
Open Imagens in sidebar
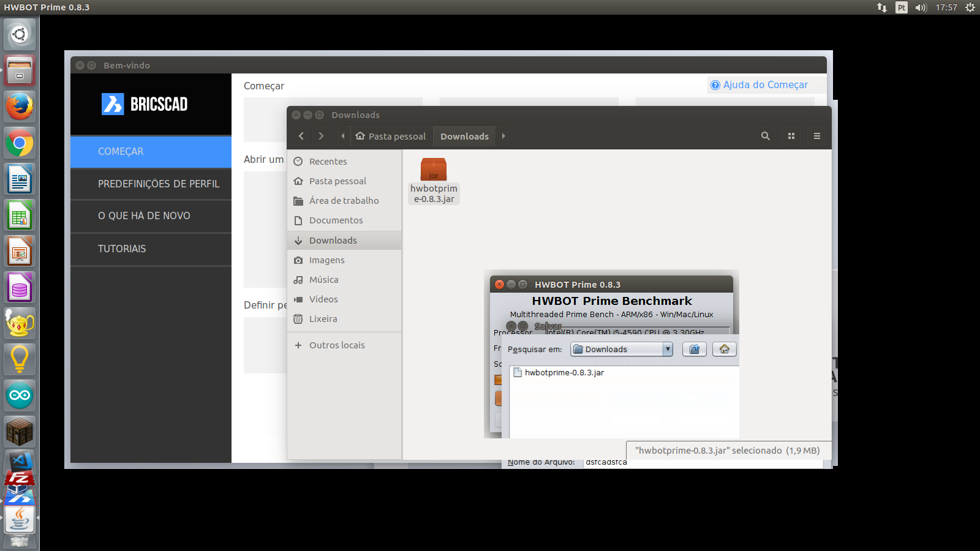344,260
